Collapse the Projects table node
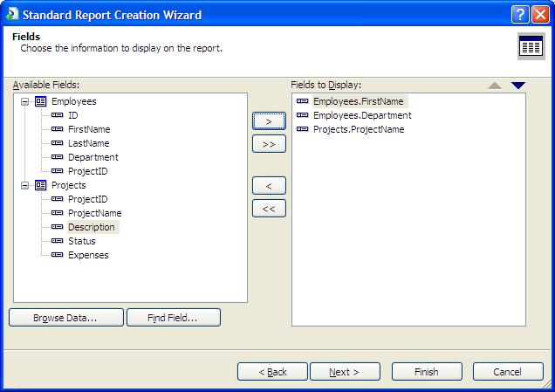Screen dimensions: 555x392 [x=24, y=186]
